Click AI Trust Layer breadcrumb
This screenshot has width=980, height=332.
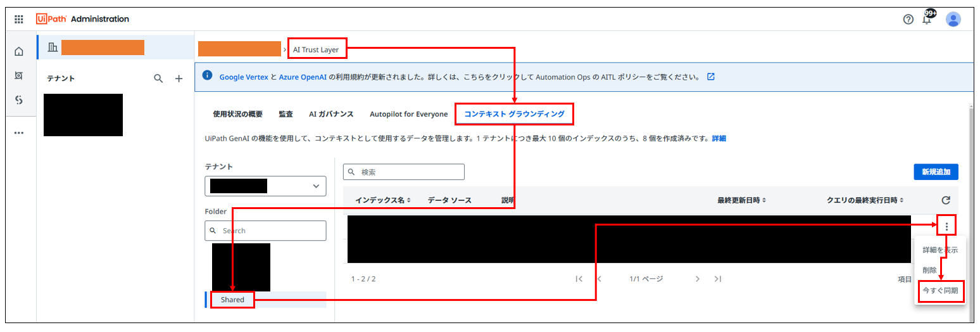coord(316,49)
